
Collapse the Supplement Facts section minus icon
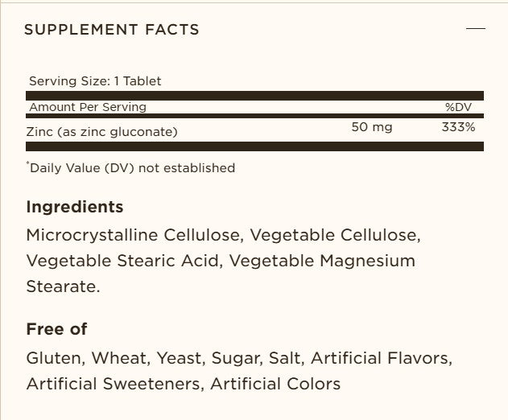point(476,29)
